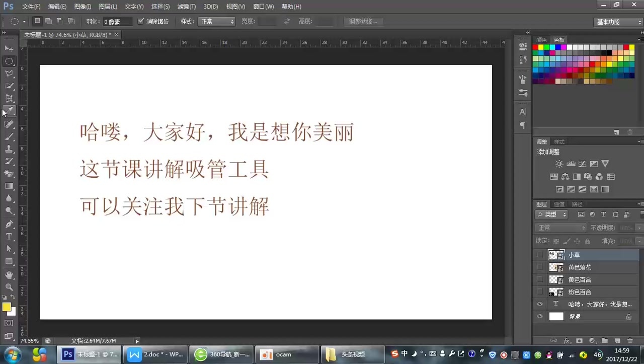Show the 小草 layer

(540, 255)
